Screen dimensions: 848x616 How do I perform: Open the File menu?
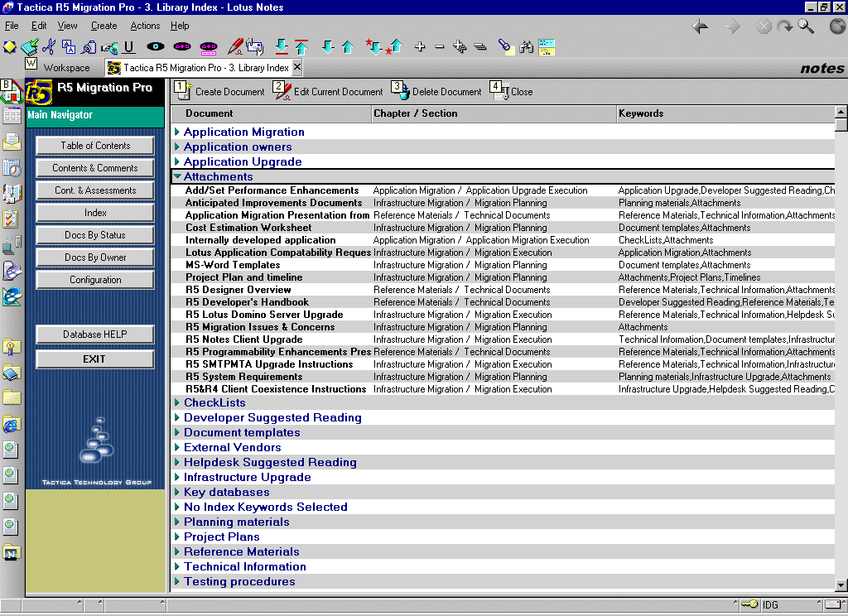tap(12, 26)
